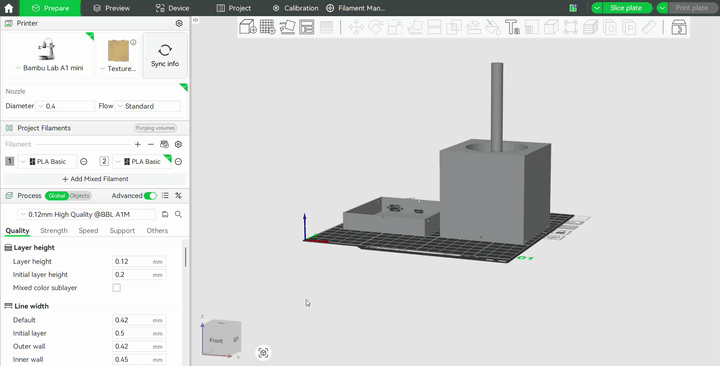
Task: Open the Slice plate dropdown arrow
Action: click(597, 8)
